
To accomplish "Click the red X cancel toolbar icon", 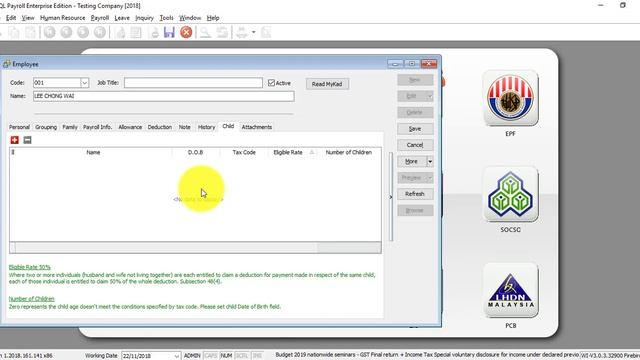I will click(186, 32).
